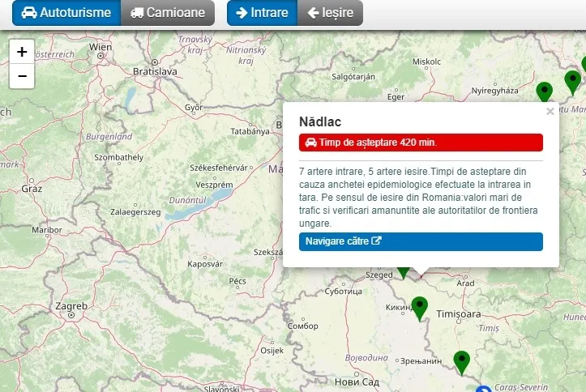Click the Војводина region label

click(366, 358)
